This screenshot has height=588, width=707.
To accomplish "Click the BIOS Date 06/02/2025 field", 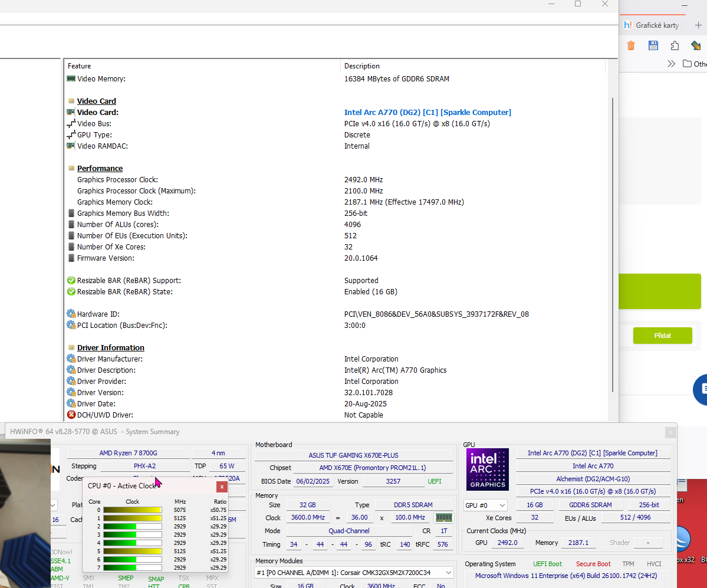I will 313,481.
